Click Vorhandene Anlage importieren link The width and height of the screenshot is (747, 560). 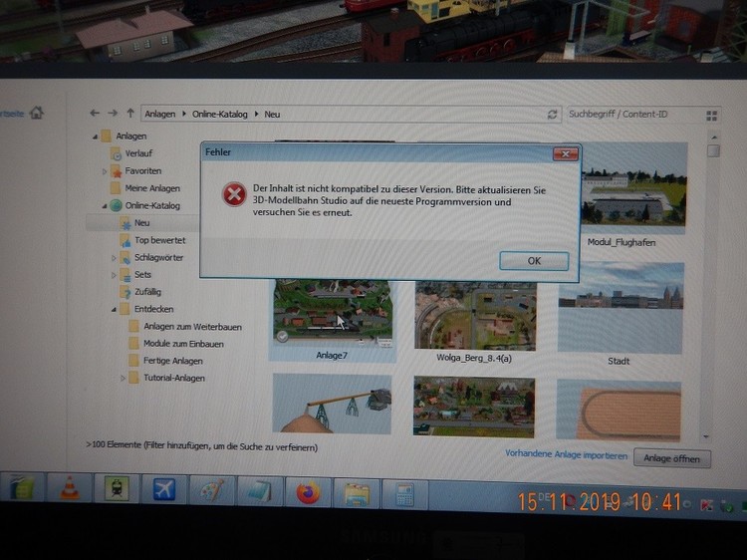[x=566, y=454]
